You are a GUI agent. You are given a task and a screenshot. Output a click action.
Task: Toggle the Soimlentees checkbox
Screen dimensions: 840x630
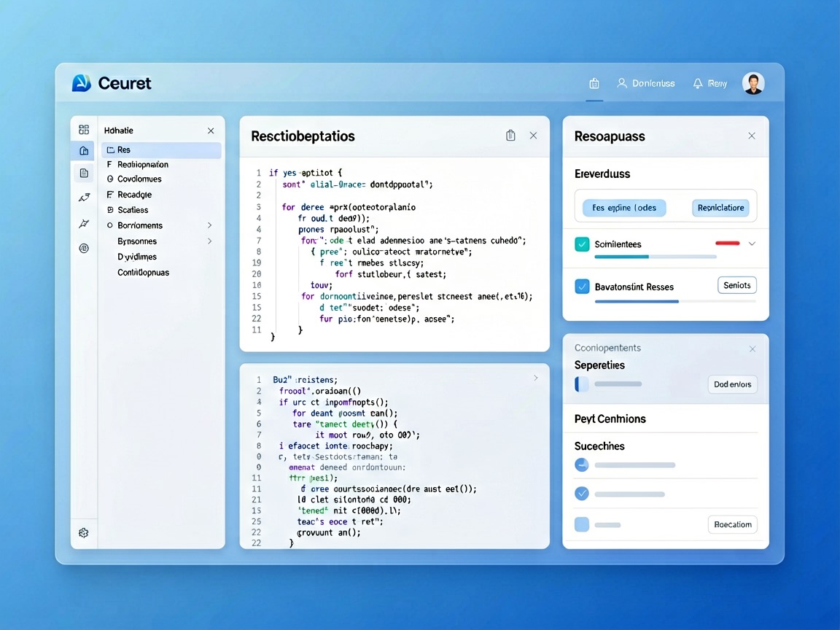point(582,244)
